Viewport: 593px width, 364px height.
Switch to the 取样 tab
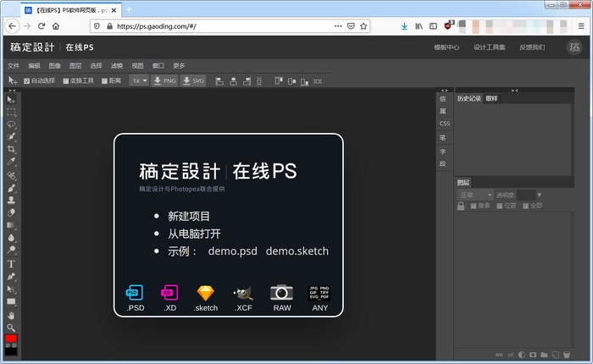pyautogui.click(x=491, y=98)
